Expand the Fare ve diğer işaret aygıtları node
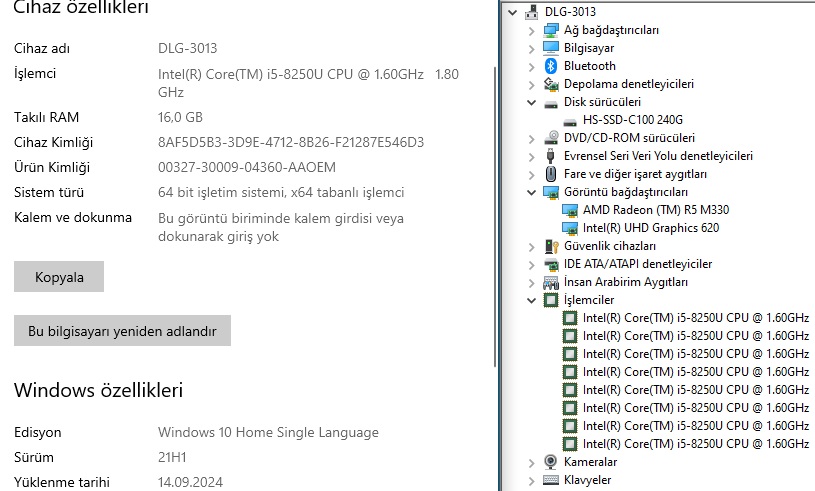Screen dimensions: 815x491 point(531,175)
